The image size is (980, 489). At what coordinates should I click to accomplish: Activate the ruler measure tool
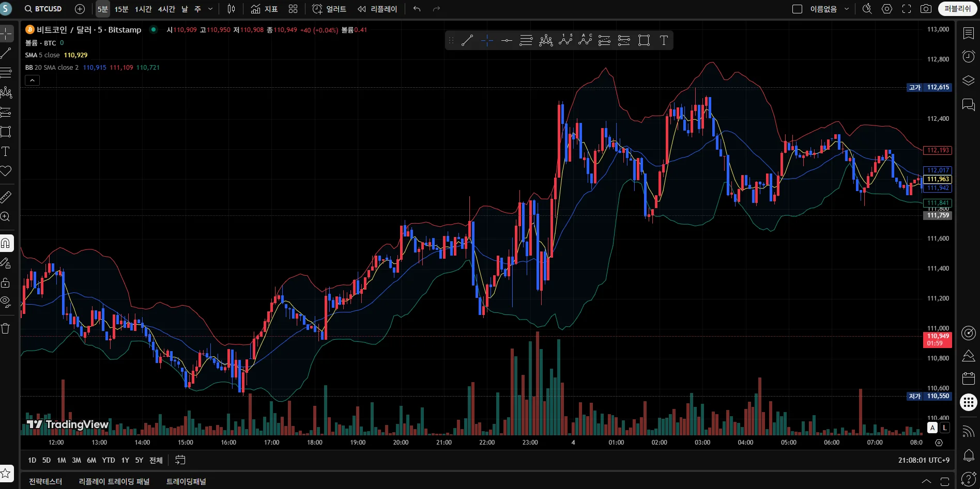6,197
